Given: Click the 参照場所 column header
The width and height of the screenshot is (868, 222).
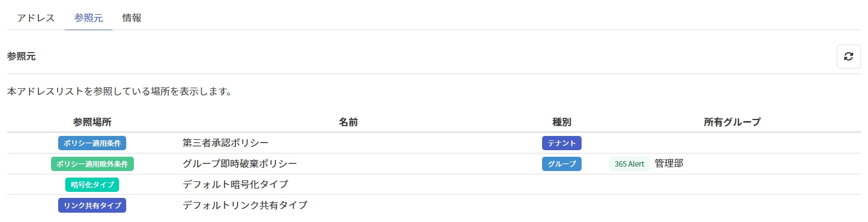Looking at the screenshot, I should coord(92,122).
